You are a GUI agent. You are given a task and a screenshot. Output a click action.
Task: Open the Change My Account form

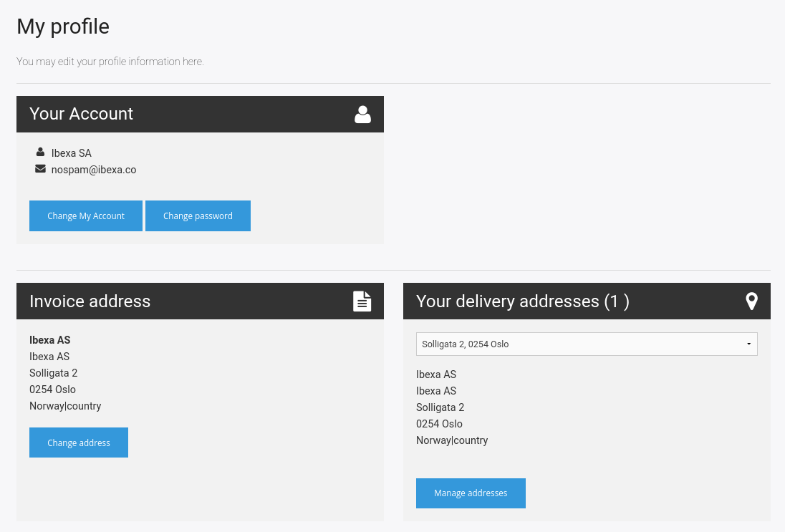tap(86, 216)
